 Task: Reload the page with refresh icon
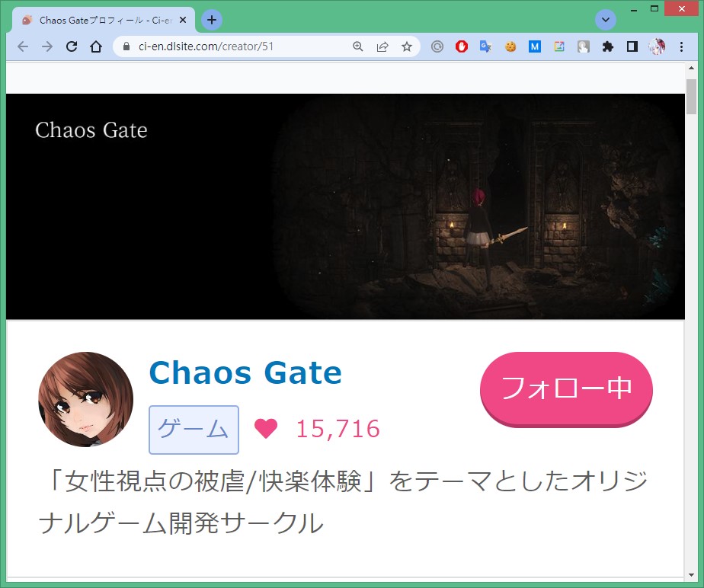click(x=72, y=46)
